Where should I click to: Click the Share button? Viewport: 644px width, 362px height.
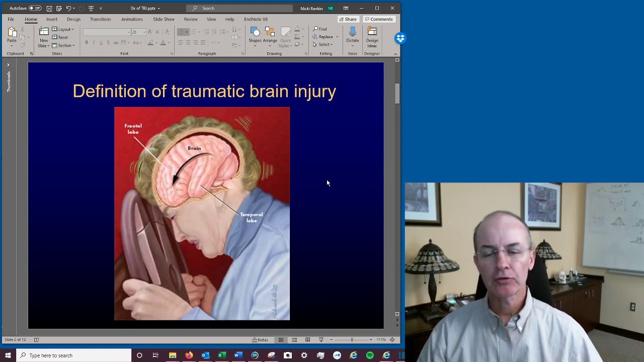tap(348, 19)
